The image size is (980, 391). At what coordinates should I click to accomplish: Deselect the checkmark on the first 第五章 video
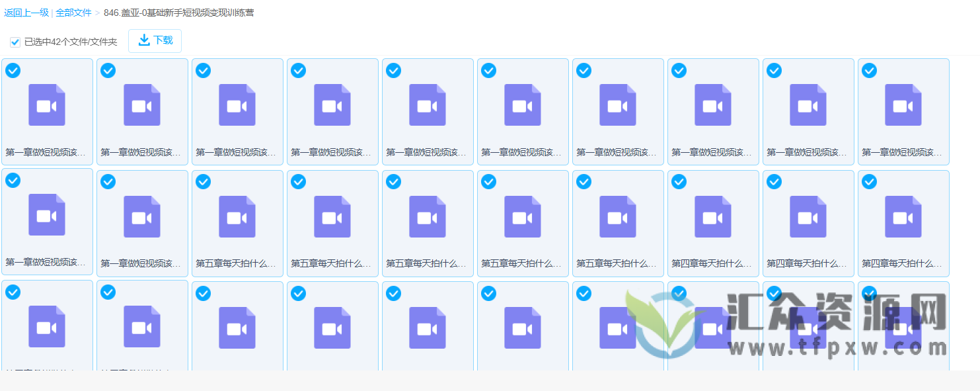click(203, 181)
